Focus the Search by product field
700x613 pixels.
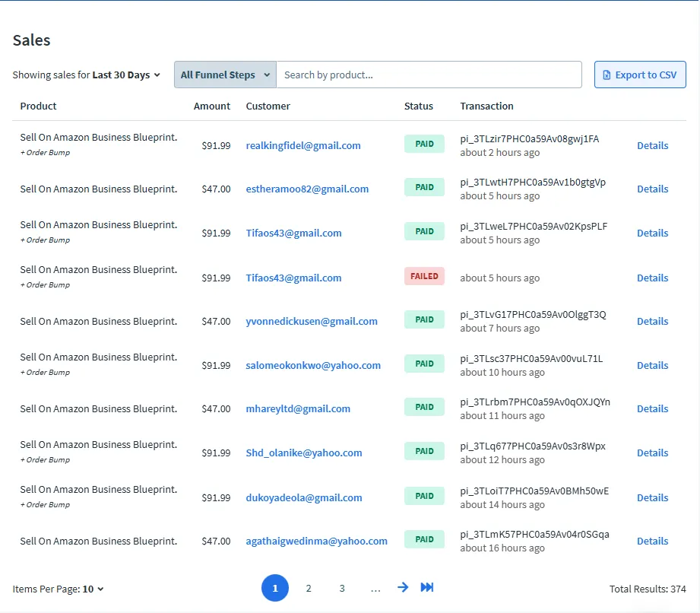pyautogui.click(x=429, y=75)
